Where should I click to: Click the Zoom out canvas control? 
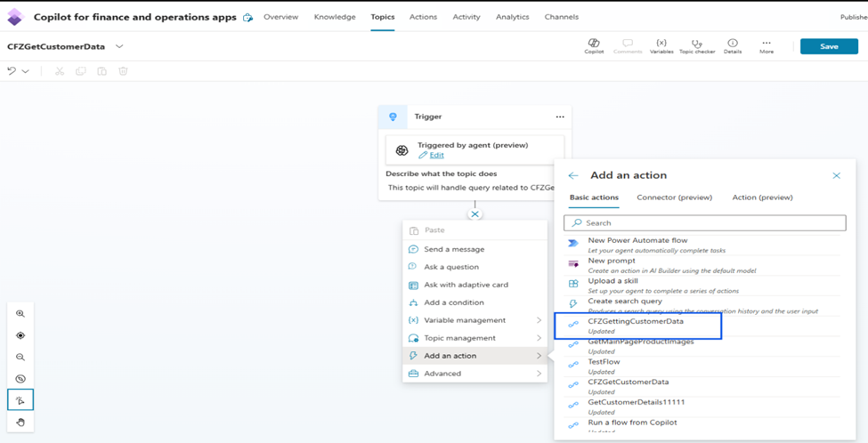click(x=20, y=358)
